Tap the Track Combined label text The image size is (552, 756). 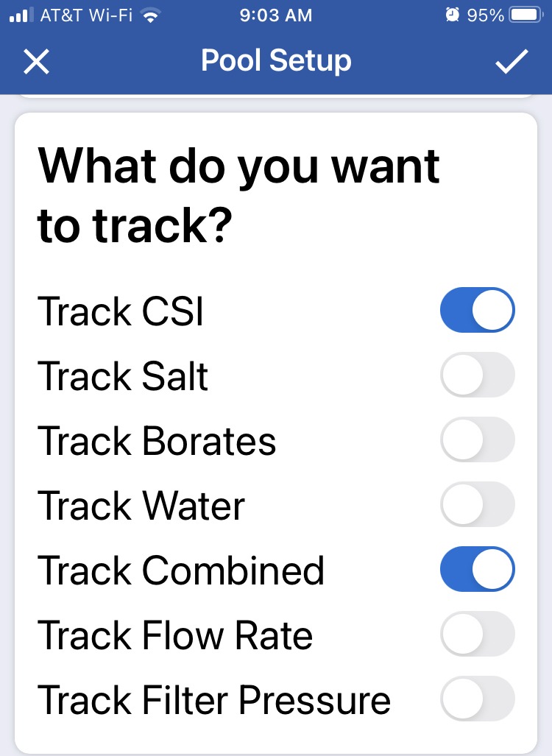181,570
